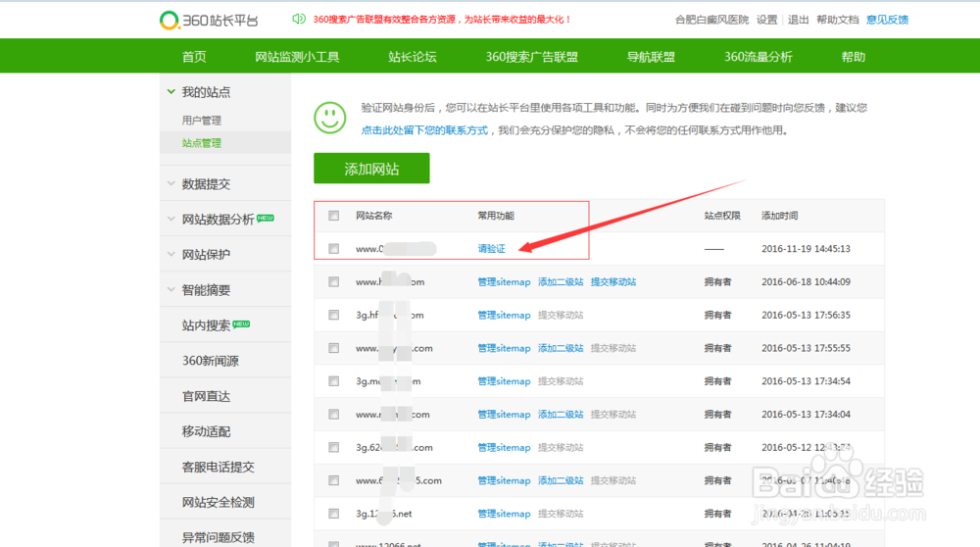Open 官网直达 in the sidebar

point(206,396)
